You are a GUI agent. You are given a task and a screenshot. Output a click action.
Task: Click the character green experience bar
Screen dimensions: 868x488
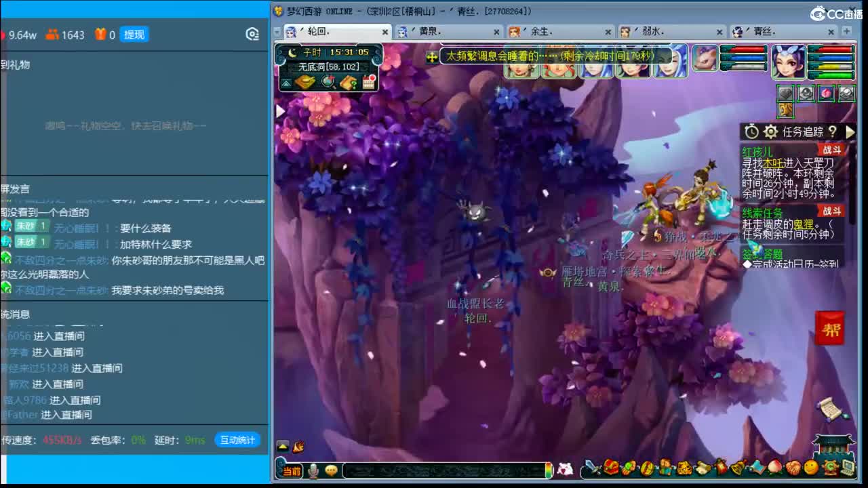tap(831, 75)
